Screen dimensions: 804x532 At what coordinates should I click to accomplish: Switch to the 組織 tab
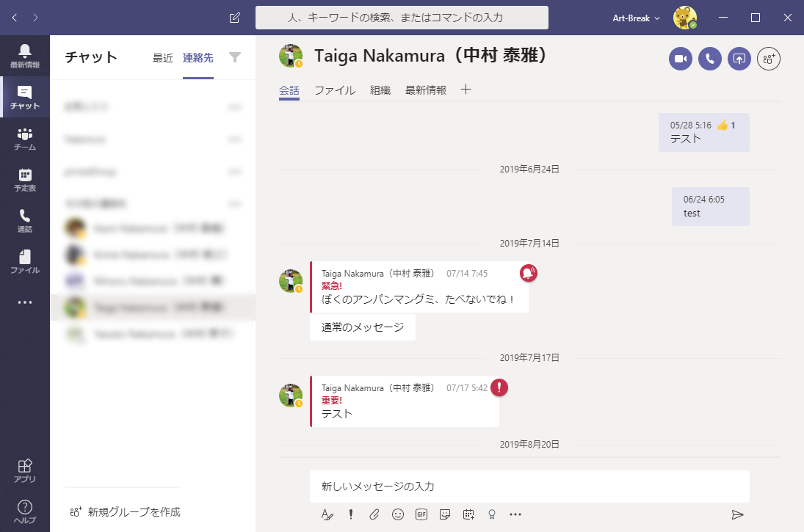point(379,90)
